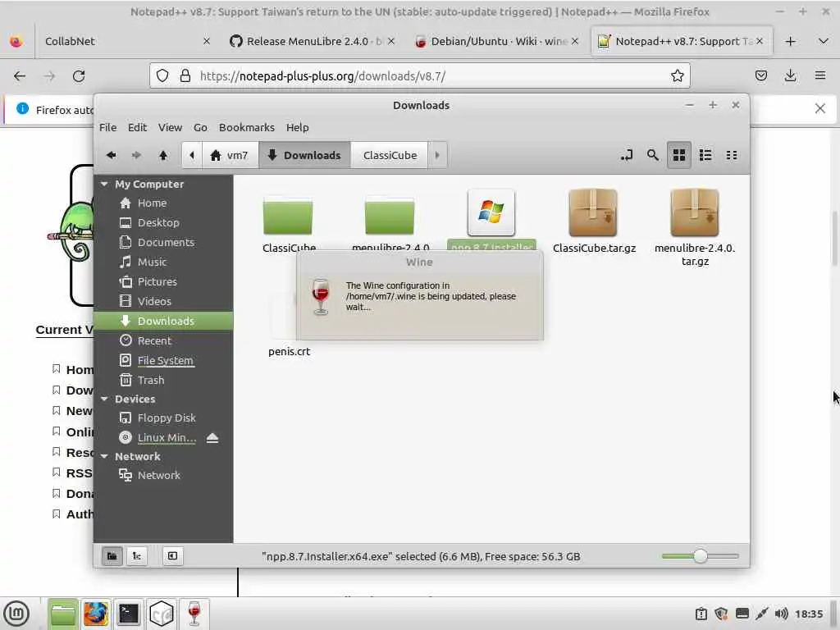Bookmark this page with the star
The height and width of the screenshot is (630, 840).
click(x=677, y=76)
